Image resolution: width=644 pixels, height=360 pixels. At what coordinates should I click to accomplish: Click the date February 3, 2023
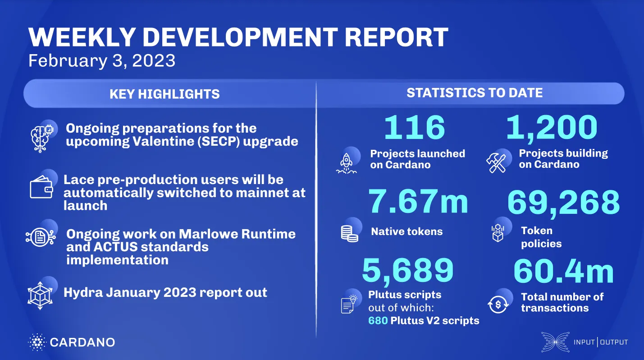(102, 60)
